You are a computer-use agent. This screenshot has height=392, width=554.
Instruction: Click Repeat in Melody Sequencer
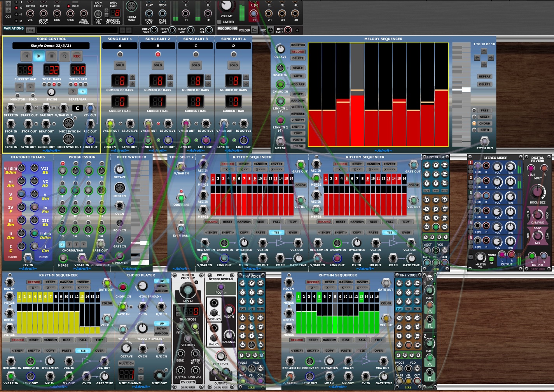[x=484, y=77]
